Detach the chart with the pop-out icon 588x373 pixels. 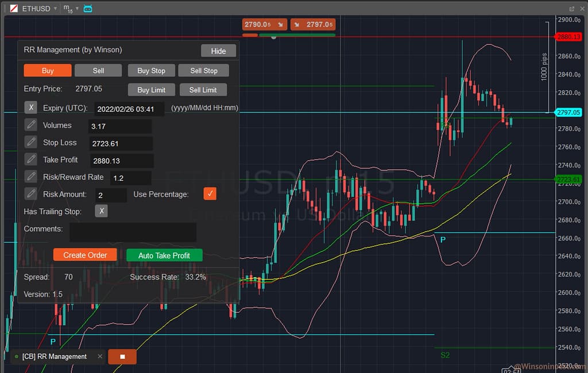click(572, 9)
